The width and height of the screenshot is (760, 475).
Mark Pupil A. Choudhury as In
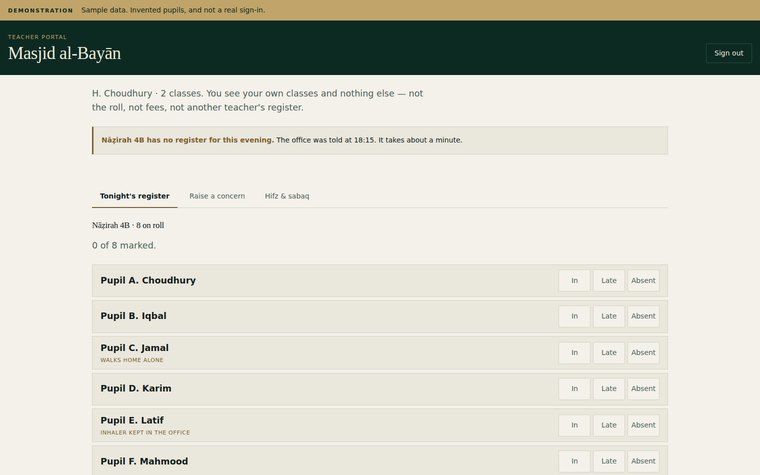[x=574, y=281]
